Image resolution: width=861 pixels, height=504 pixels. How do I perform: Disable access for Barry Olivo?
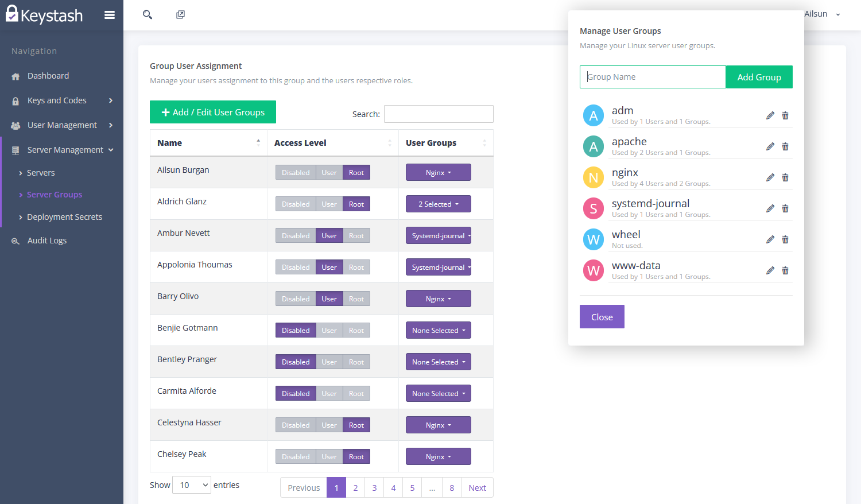(x=296, y=298)
